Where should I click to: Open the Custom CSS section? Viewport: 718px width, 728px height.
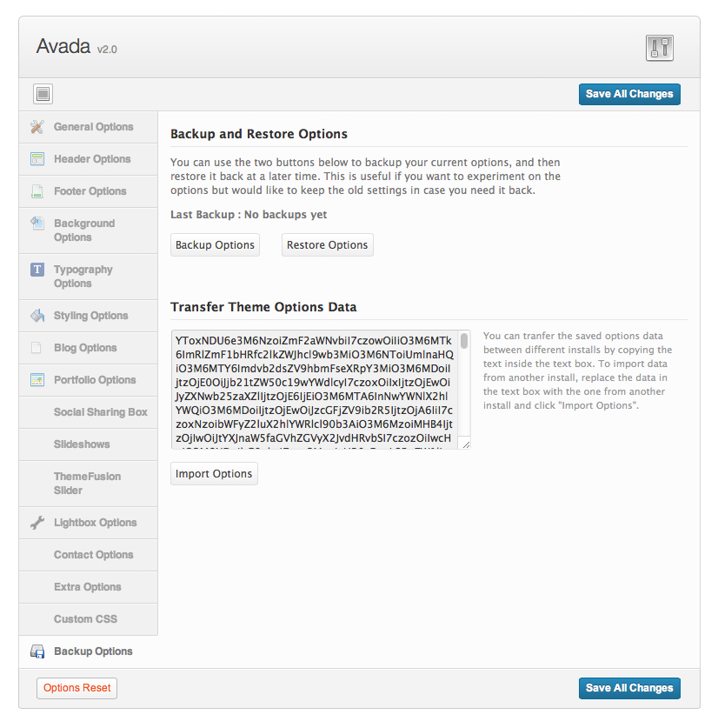point(85,619)
